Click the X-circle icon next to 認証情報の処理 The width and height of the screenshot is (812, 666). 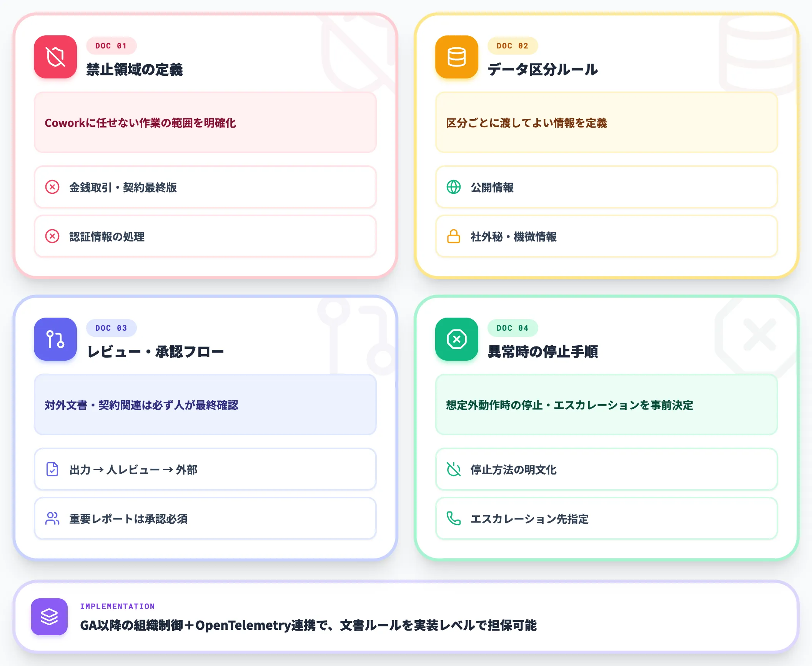click(x=52, y=236)
